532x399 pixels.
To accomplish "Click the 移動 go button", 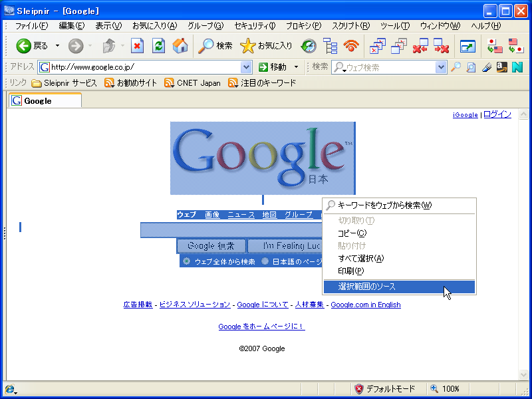I will (272, 67).
